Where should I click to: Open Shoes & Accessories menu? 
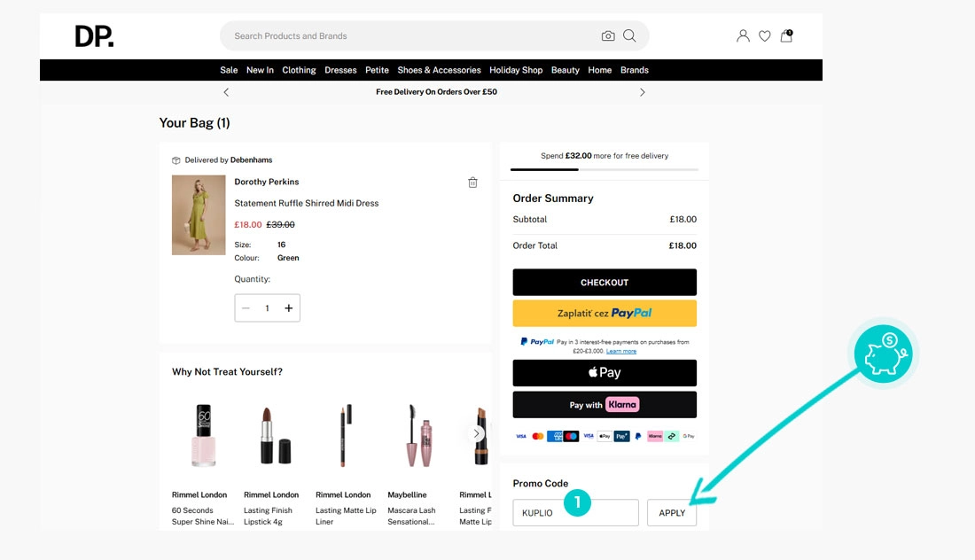pos(439,70)
